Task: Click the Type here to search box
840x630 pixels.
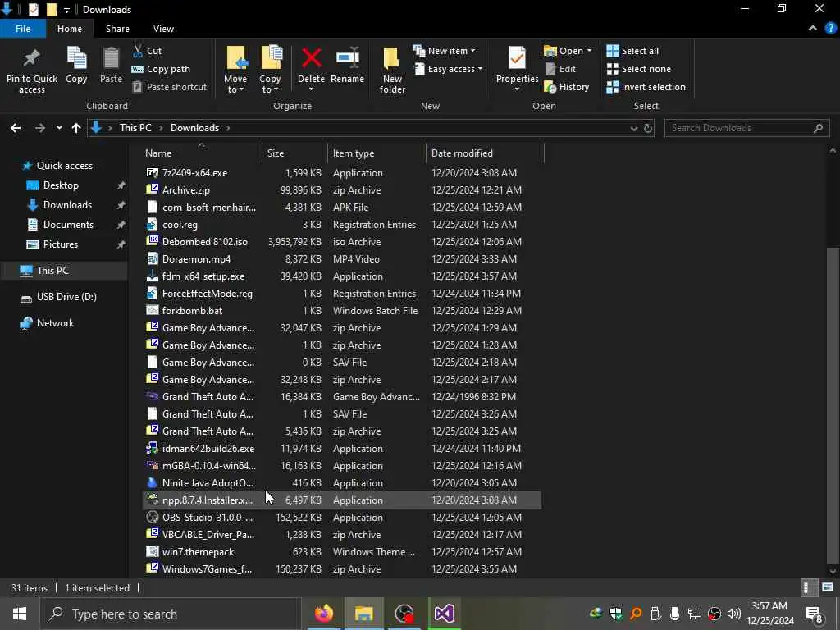Action: pyautogui.click(x=171, y=614)
